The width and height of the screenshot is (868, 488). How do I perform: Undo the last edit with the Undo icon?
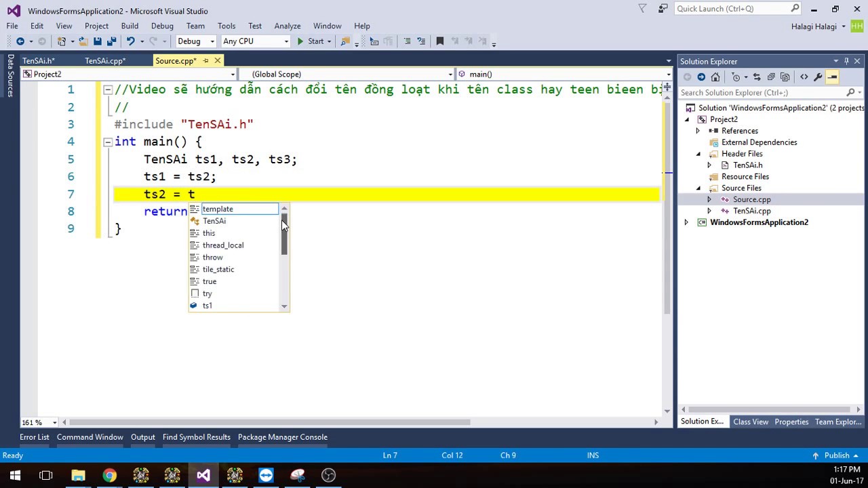click(x=130, y=41)
